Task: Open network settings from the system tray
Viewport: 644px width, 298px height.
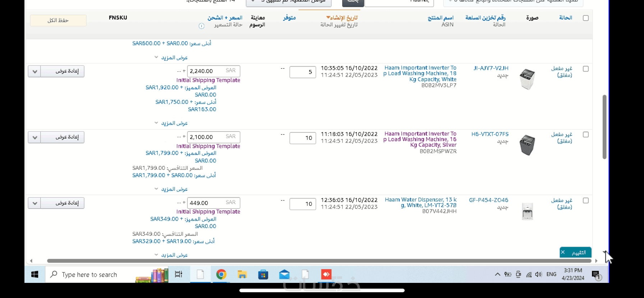Action: point(529,275)
